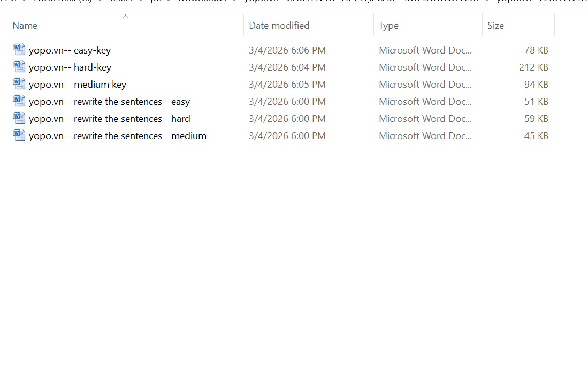This screenshot has height=374, width=588.
Task: Sort files by the Name column header
Action: (25, 26)
